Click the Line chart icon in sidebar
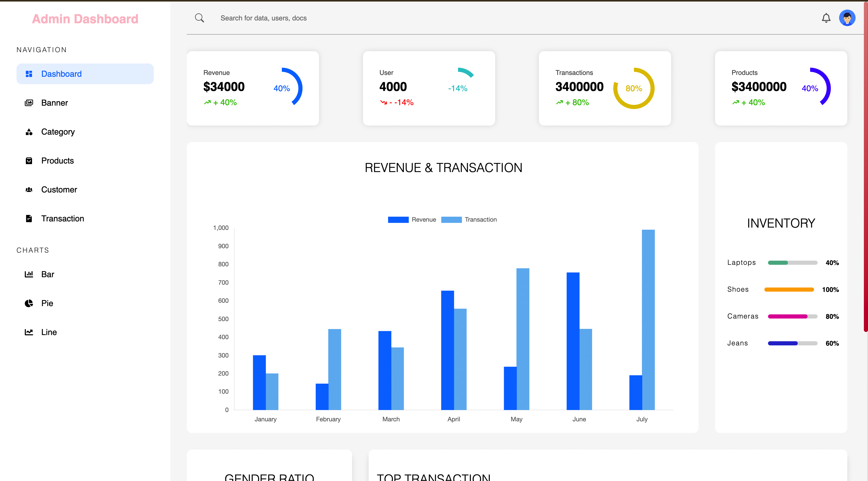868x481 pixels. click(x=29, y=332)
